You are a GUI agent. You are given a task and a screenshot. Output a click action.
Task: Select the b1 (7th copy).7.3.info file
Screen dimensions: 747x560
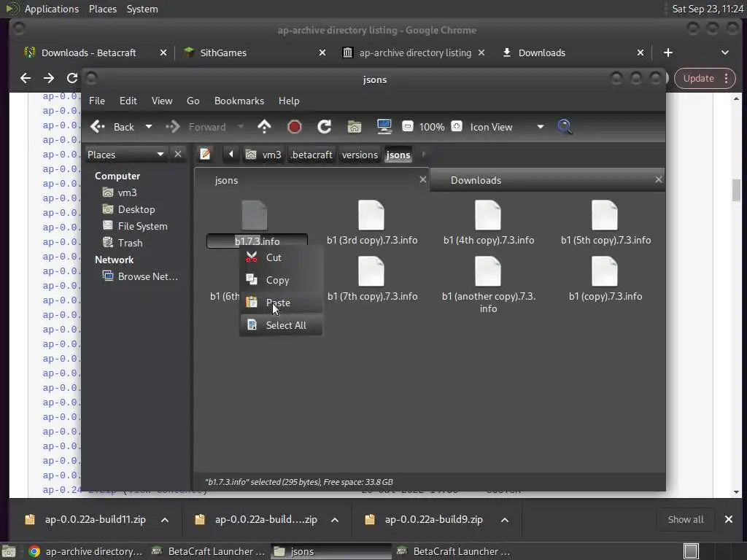[x=371, y=279]
